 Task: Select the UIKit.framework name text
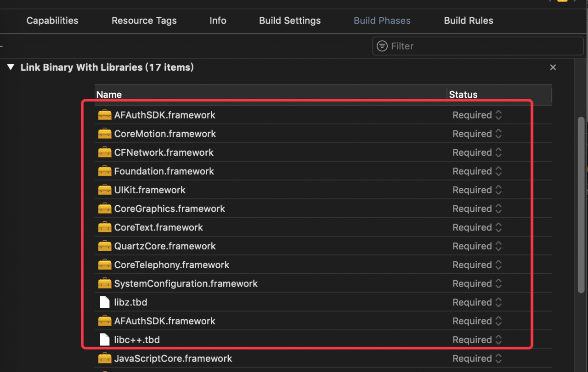coord(150,190)
